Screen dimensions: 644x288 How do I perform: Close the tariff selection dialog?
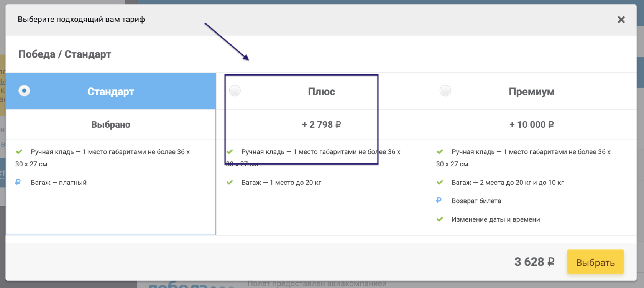621,20
